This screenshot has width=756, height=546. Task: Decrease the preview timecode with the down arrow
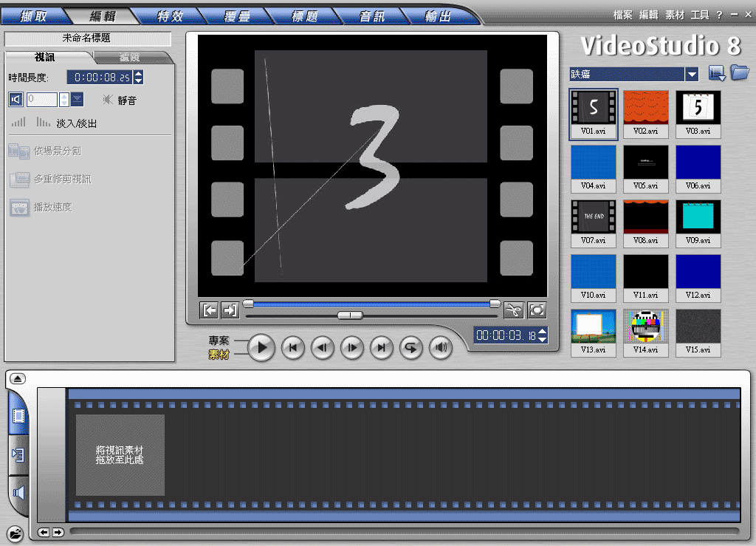[543, 338]
